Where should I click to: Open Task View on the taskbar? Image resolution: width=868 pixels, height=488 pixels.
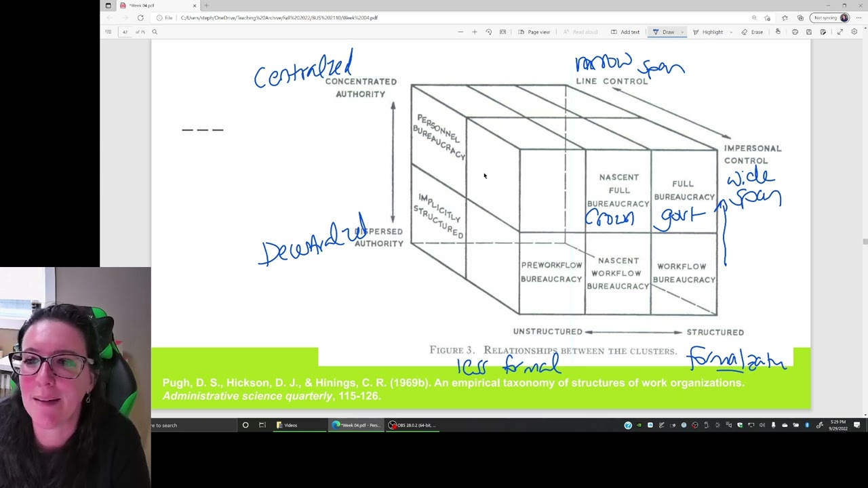coord(262,425)
